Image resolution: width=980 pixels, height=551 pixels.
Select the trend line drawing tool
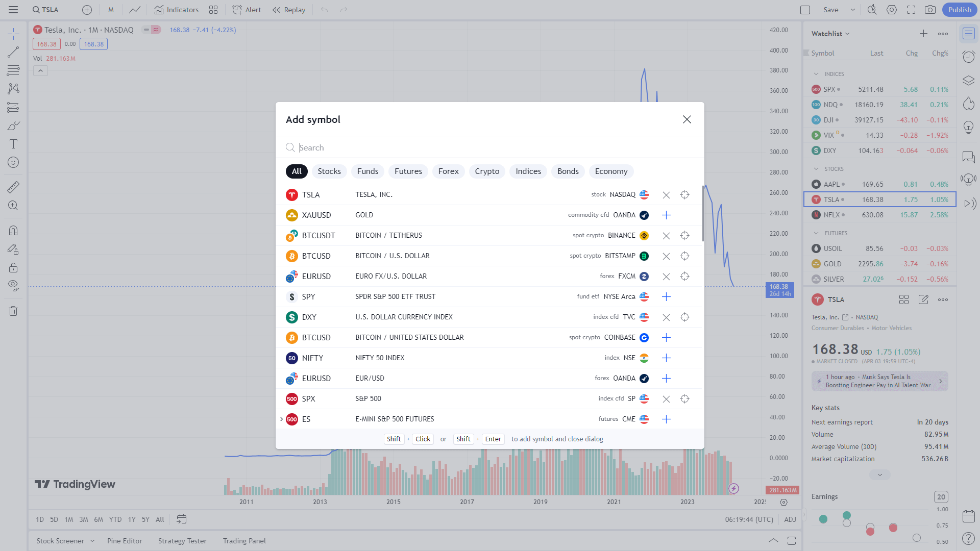[x=13, y=52]
